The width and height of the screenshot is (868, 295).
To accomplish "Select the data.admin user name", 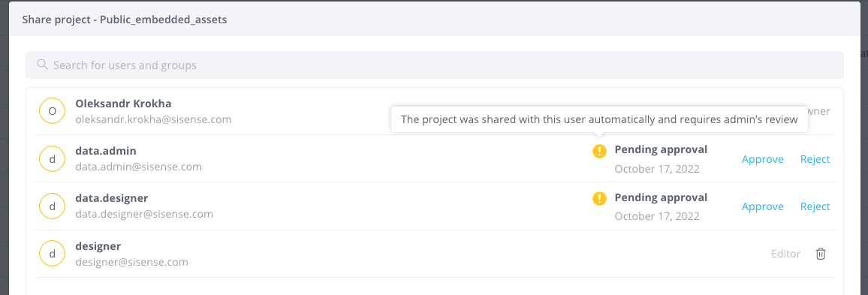I will click(106, 151).
